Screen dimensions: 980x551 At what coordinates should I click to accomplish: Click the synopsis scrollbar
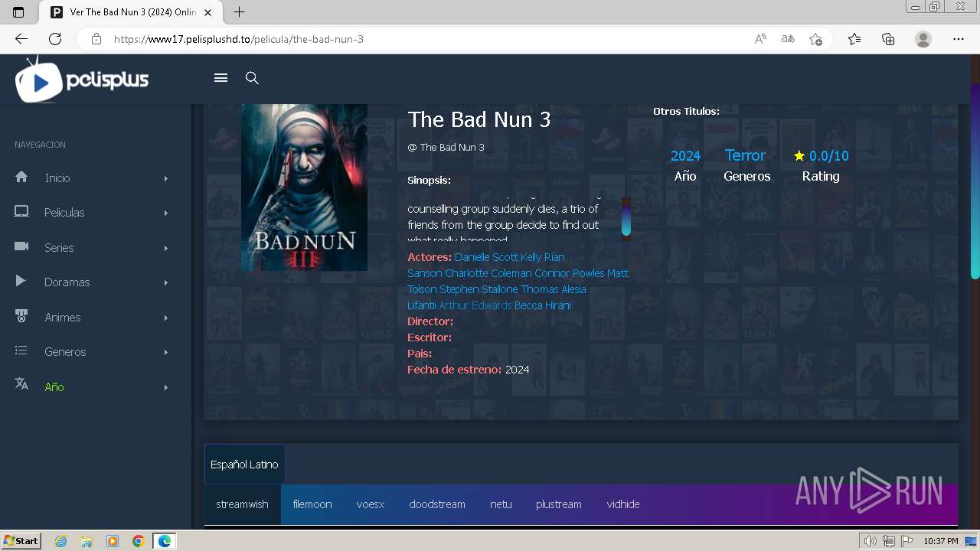click(626, 218)
